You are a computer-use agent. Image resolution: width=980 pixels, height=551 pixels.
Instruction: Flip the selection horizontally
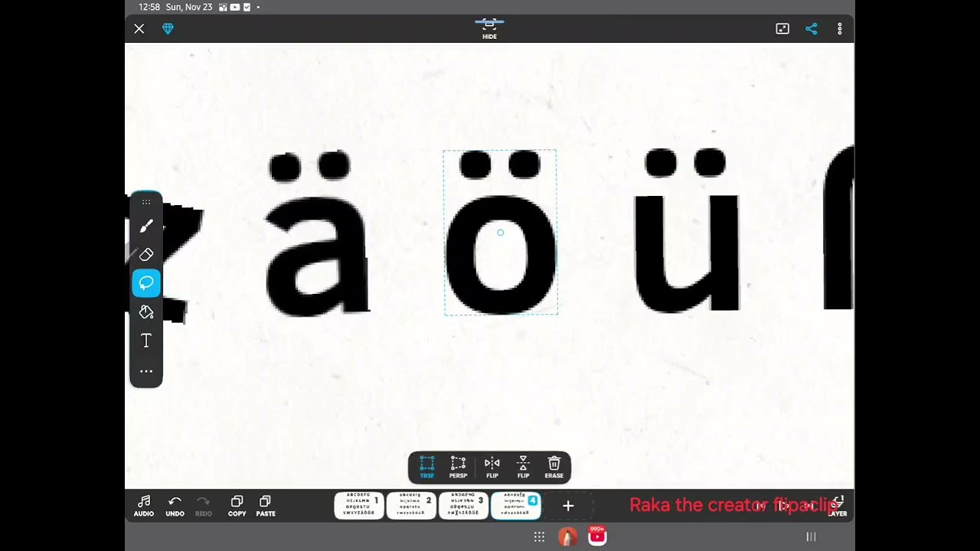tap(492, 468)
